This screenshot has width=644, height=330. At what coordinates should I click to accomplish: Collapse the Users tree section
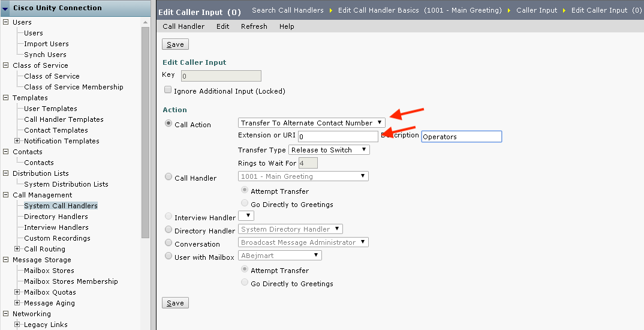click(6, 22)
